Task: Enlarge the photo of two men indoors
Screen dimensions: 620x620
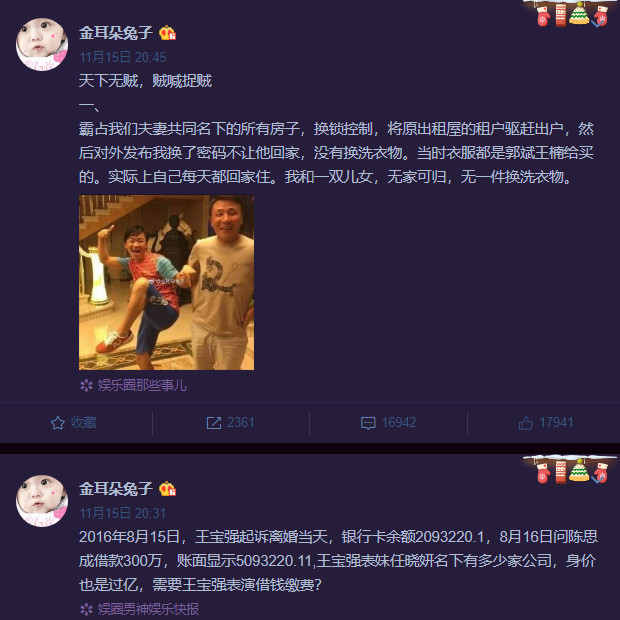Action: coord(166,282)
